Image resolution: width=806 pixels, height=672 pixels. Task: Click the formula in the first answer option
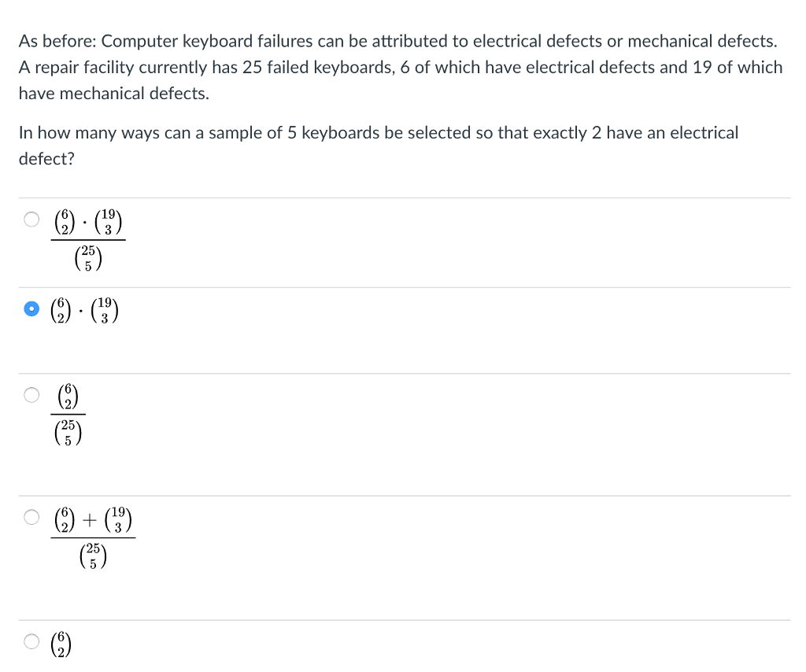pyautogui.click(x=88, y=240)
